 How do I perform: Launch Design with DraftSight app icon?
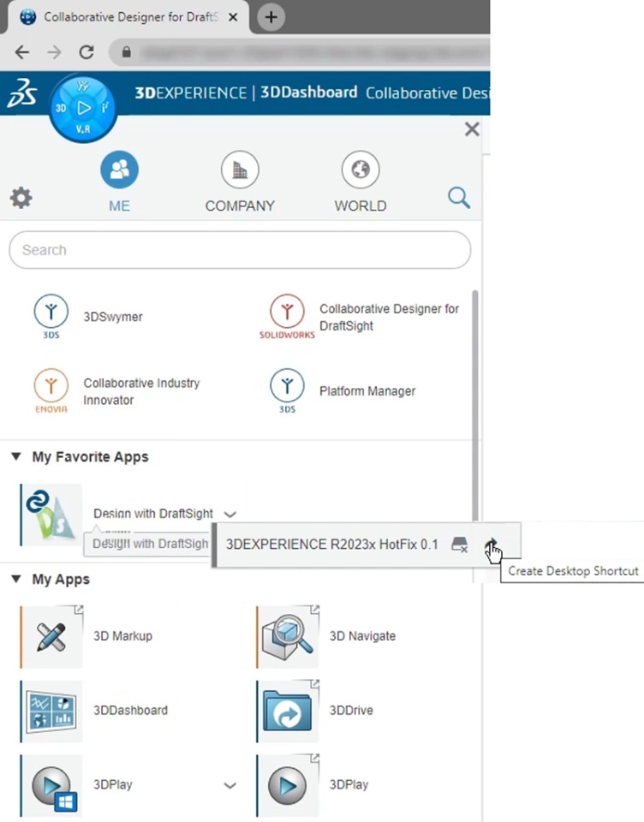[x=51, y=515]
